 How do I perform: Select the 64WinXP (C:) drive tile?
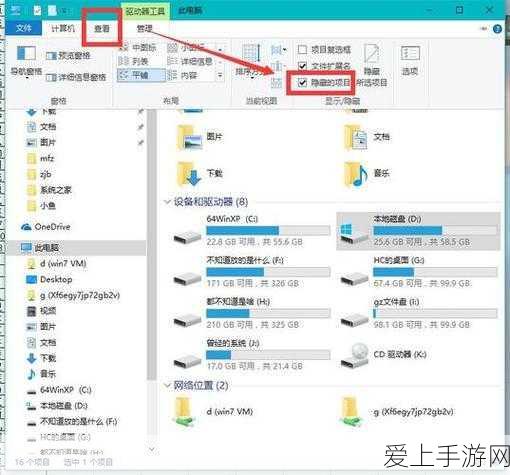click(x=252, y=232)
